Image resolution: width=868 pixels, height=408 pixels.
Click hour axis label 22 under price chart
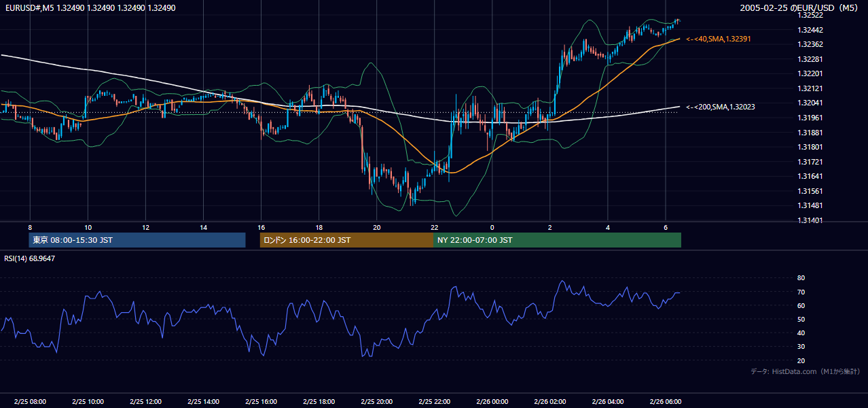tap(434, 227)
